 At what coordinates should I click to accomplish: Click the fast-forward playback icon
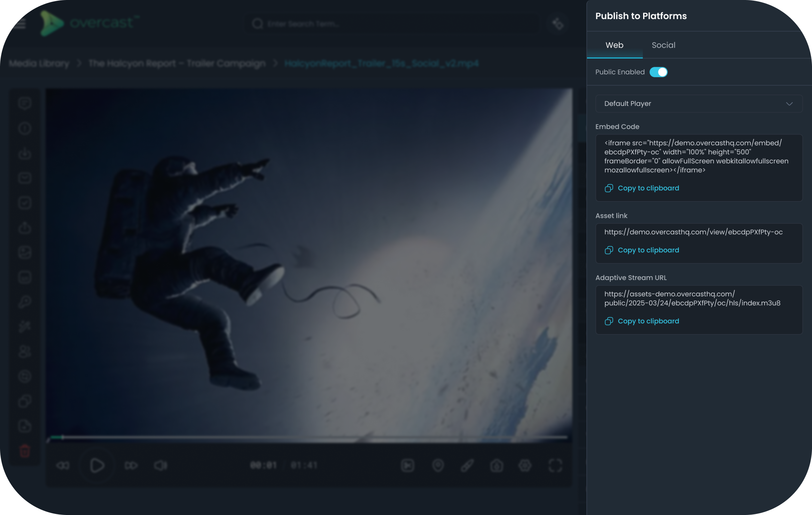click(x=131, y=466)
